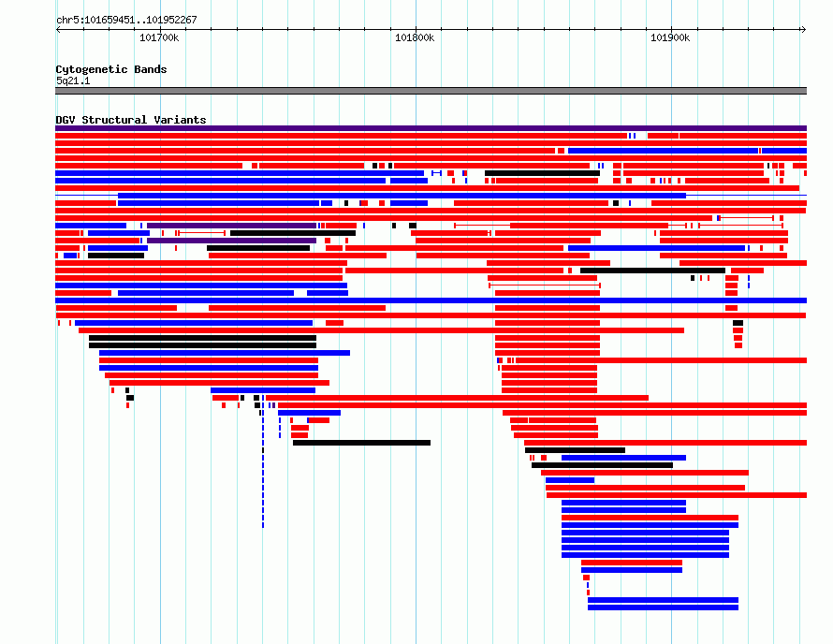Click the black variant bar crossing the 101800k gridline
Viewport: 833px width, 644px height.
(x=361, y=443)
